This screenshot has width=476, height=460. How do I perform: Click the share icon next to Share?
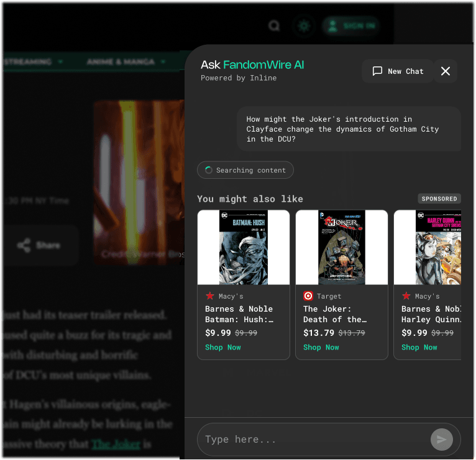click(24, 245)
